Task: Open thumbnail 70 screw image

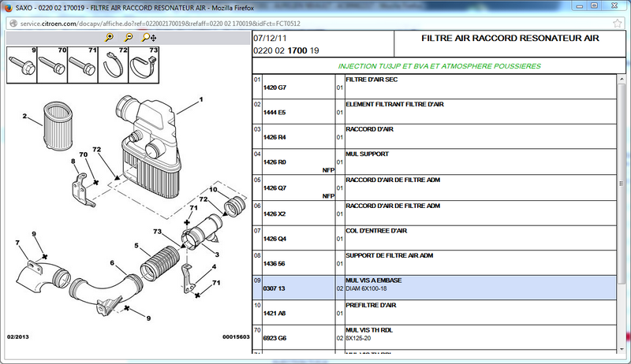Action: coord(52,65)
